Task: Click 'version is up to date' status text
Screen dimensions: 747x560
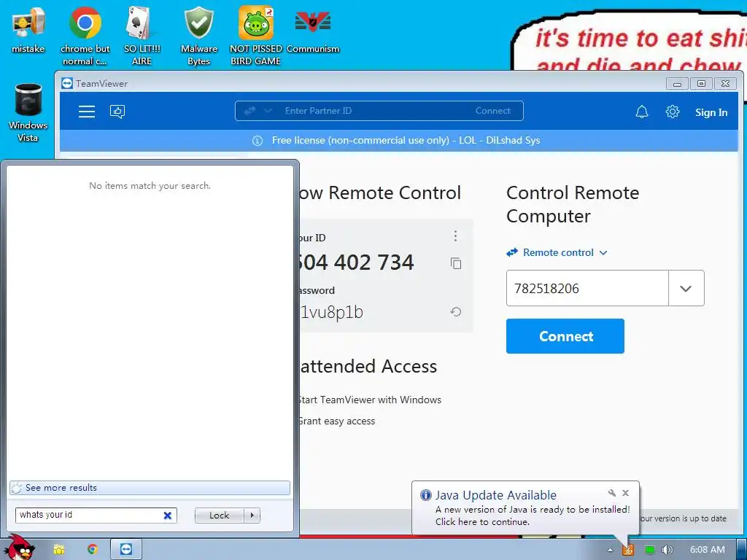Action: click(x=683, y=518)
